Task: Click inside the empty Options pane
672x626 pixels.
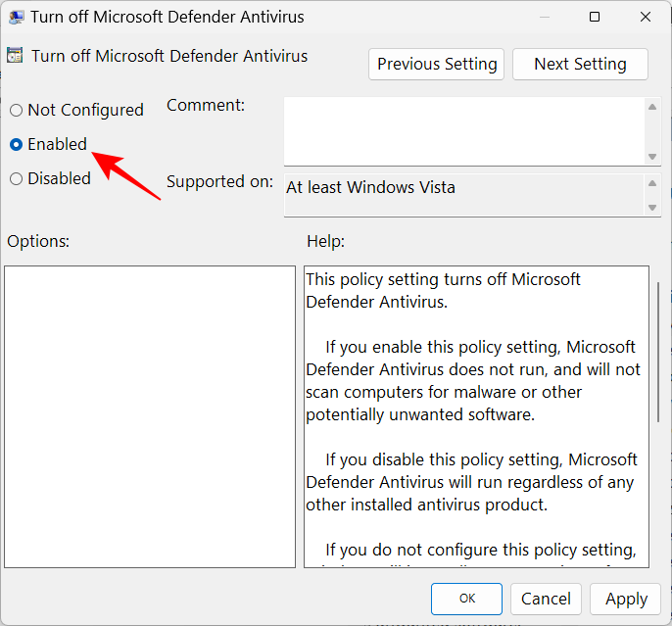Action: [x=149, y=416]
